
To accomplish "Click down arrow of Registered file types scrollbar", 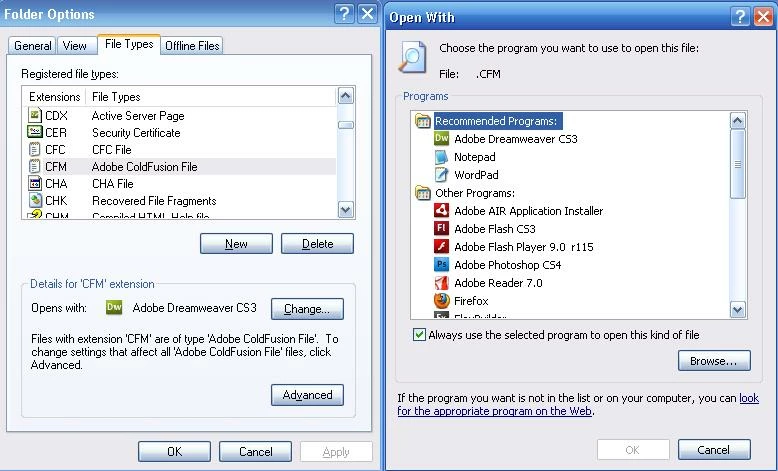I will click(345, 209).
